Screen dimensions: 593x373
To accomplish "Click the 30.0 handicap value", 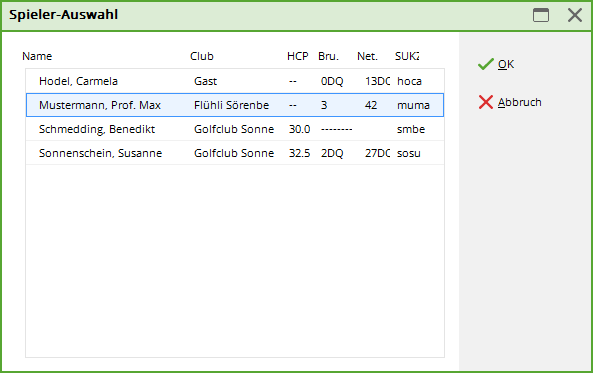I will [300, 129].
